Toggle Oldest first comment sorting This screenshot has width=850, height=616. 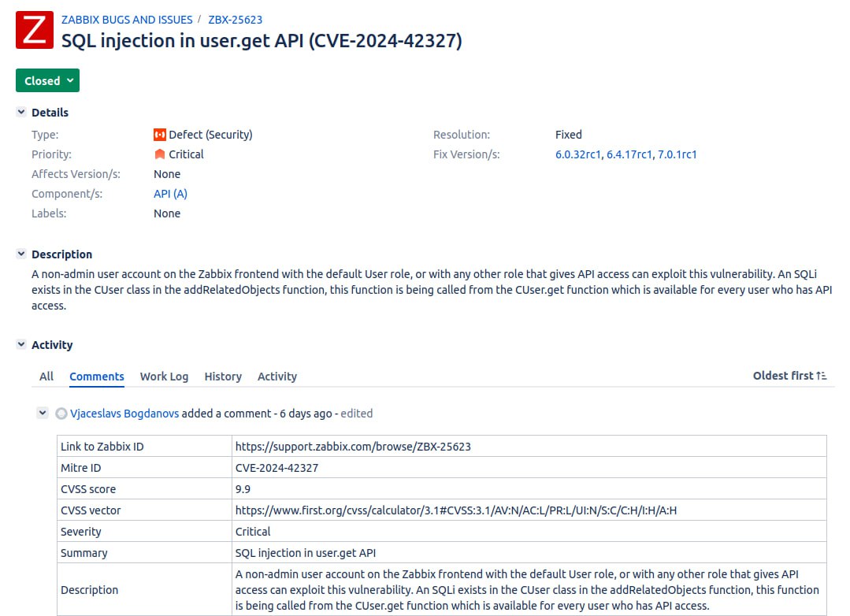click(789, 376)
